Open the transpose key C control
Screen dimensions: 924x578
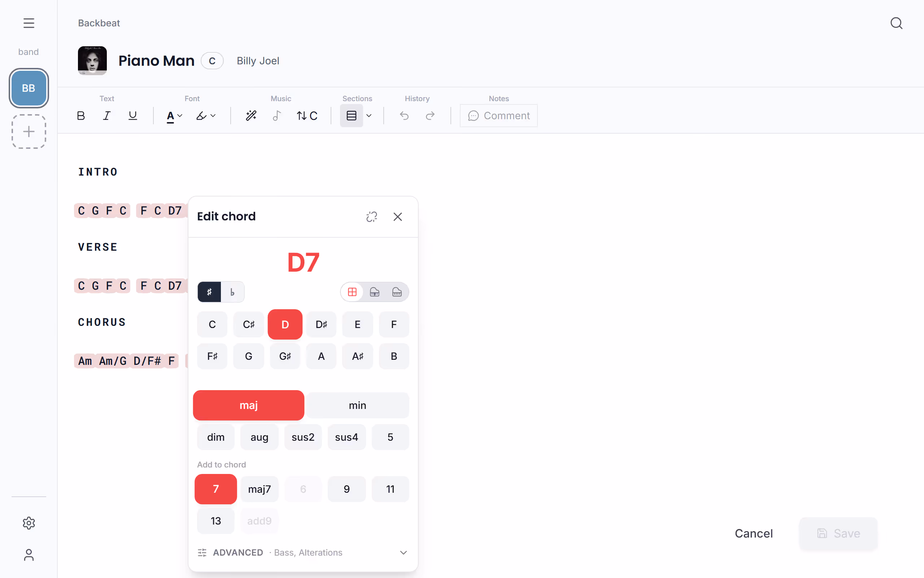coord(307,116)
